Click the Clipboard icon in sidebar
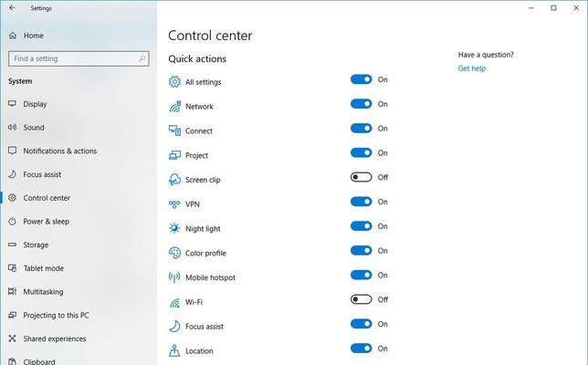Viewport: 588px width, 365px height. 13,361
